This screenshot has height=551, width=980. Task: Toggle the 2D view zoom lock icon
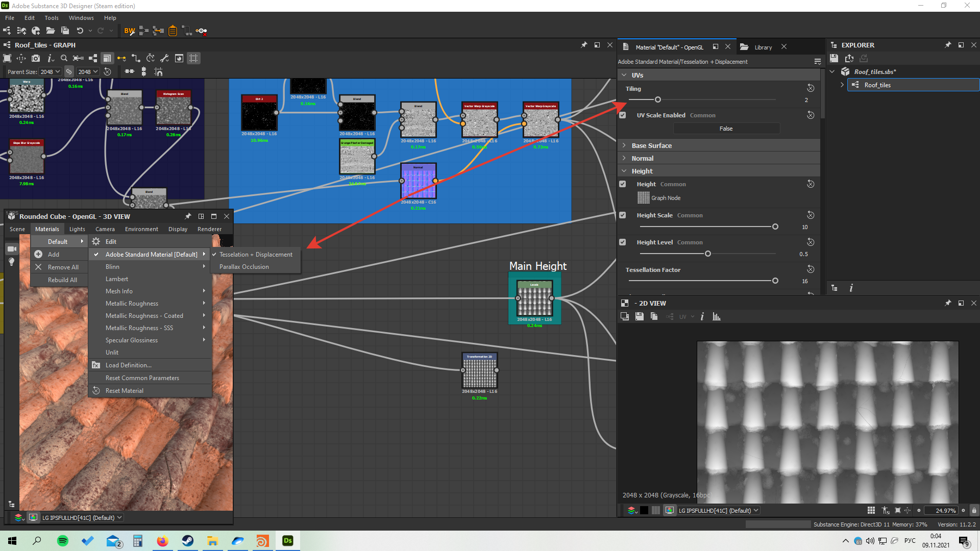click(974, 510)
